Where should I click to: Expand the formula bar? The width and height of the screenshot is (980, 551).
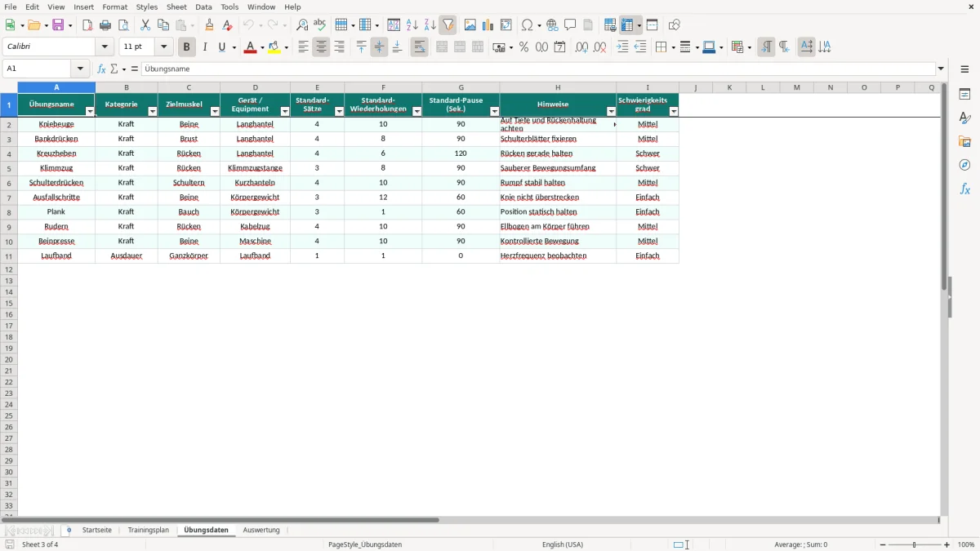pos(941,69)
